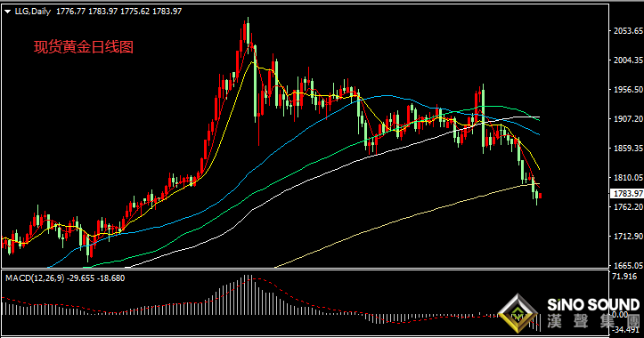Click the 1665.05 price axis label

628,266
